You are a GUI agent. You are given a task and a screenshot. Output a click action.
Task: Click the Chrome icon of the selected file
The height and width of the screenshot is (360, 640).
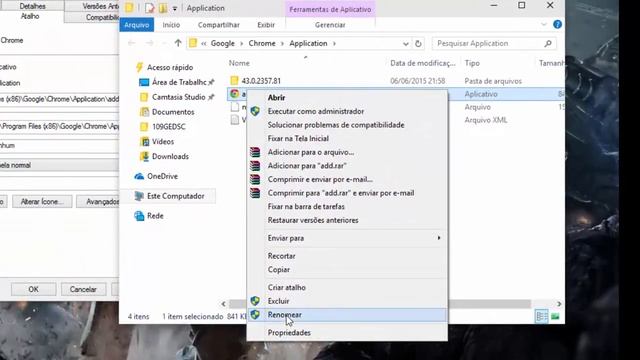click(234, 94)
